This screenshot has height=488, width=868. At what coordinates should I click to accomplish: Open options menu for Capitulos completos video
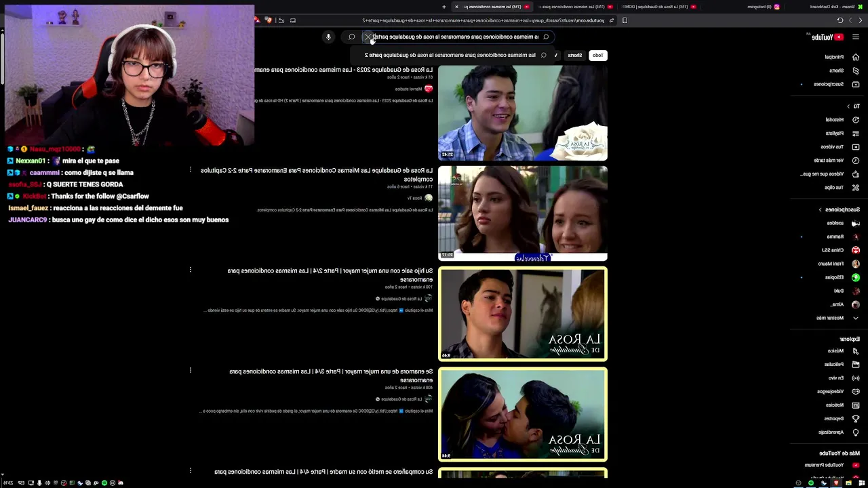(x=191, y=169)
